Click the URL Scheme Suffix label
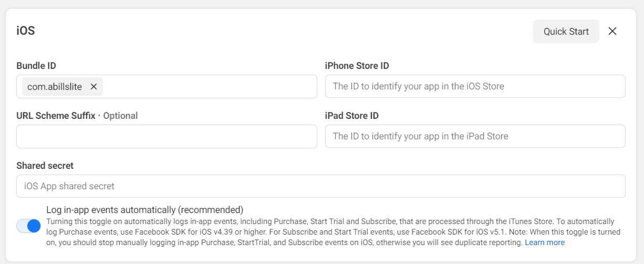 coord(56,116)
